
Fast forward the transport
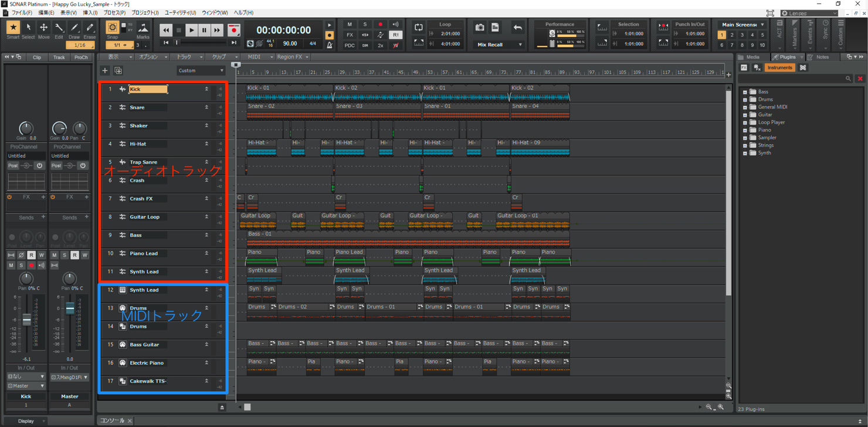click(x=217, y=30)
